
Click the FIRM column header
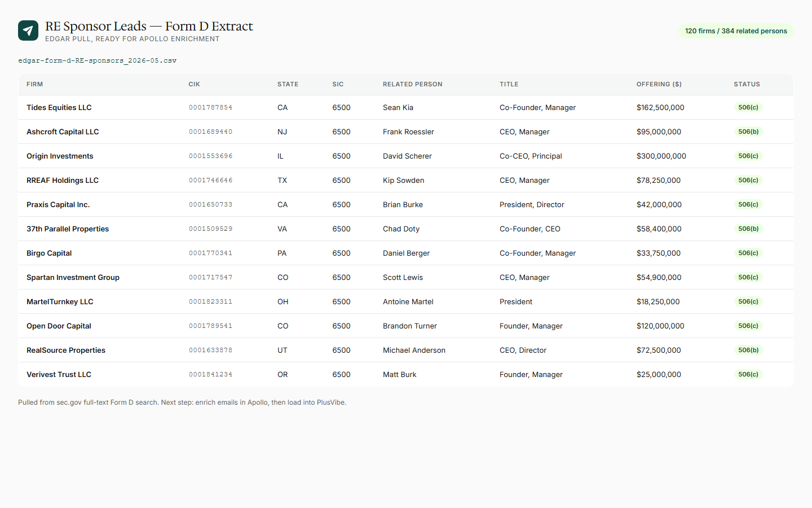(x=35, y=84)
